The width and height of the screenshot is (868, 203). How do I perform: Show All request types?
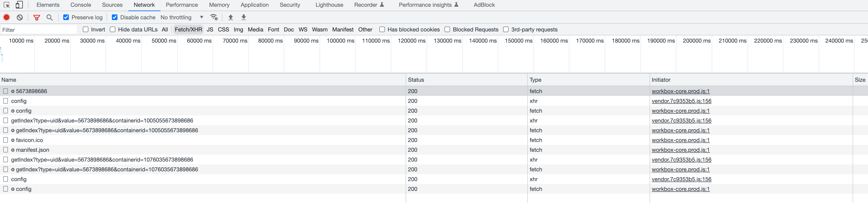165,29
